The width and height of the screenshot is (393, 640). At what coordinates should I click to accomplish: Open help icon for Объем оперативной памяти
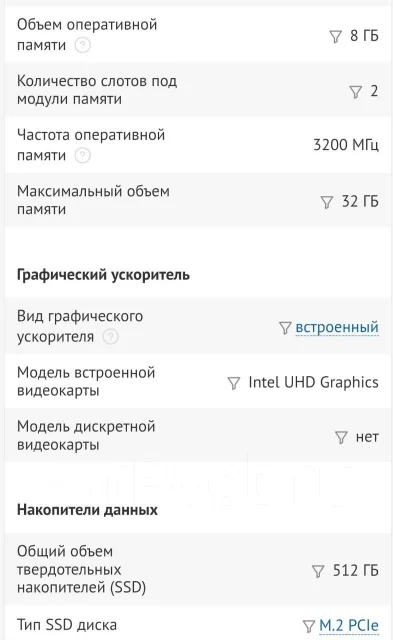(x=82, y=45)
